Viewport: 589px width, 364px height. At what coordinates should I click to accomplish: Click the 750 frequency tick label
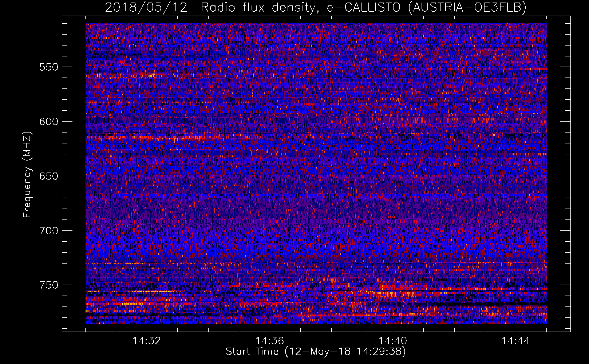(49, 285)
